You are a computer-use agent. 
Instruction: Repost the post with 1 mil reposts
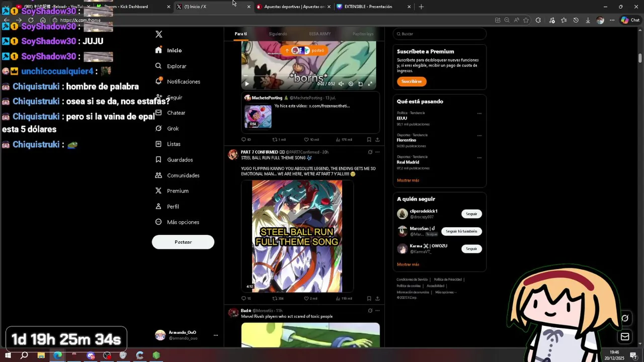tap(279, 139)
